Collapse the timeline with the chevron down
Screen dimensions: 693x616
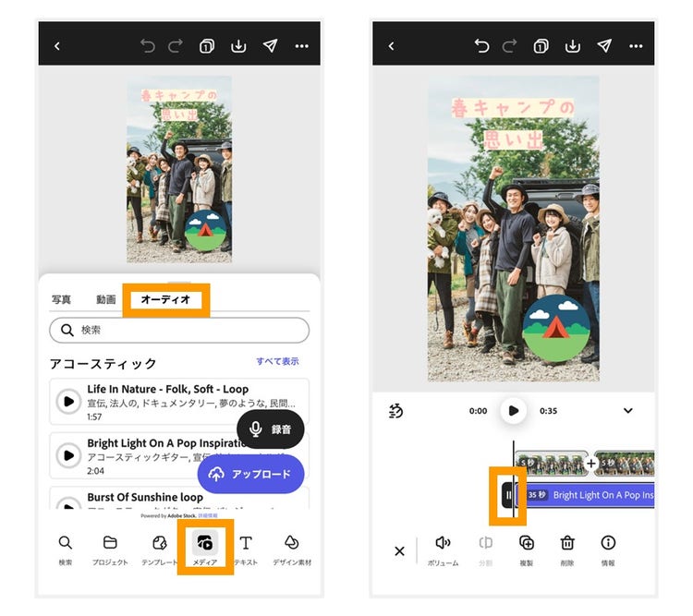pos(627,411)
